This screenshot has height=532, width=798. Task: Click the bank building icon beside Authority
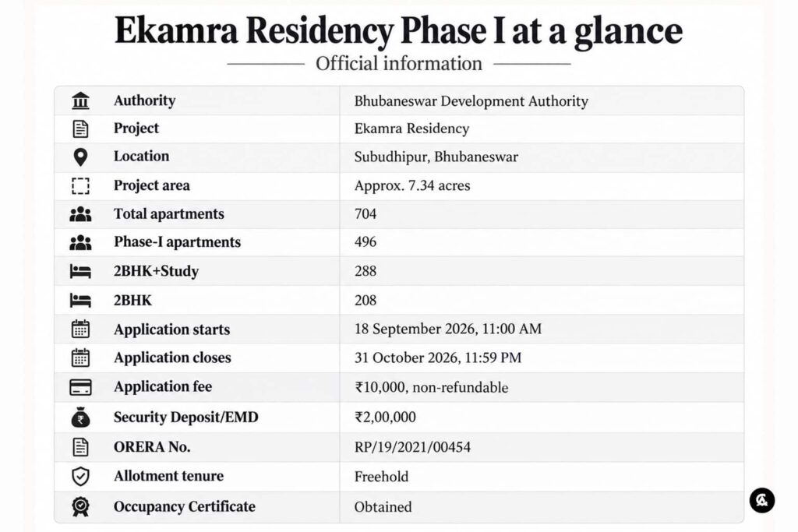click(x=80, y=100)
